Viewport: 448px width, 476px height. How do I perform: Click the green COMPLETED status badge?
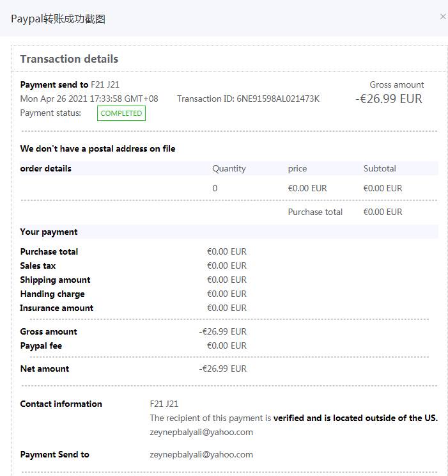(121, 113)
